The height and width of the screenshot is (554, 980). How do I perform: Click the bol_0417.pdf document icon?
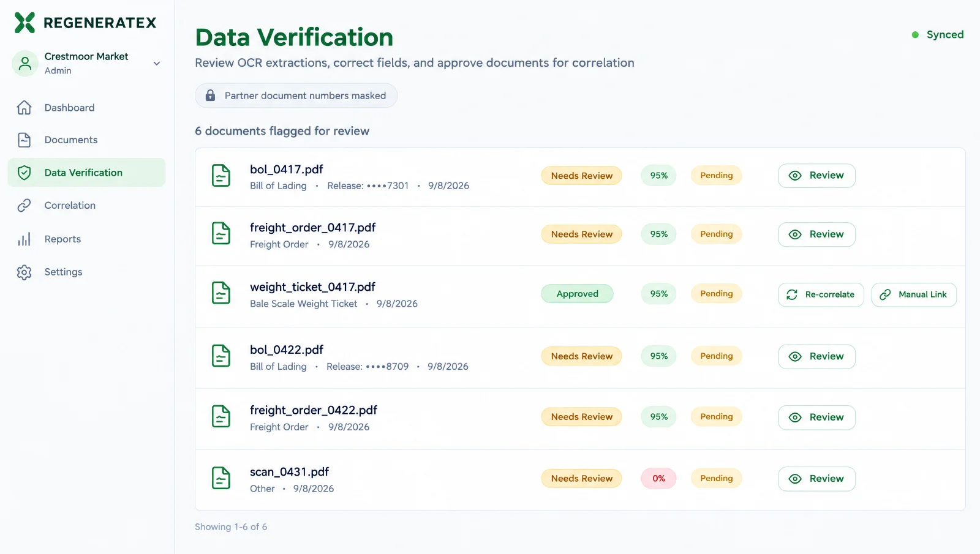[221, 176]
